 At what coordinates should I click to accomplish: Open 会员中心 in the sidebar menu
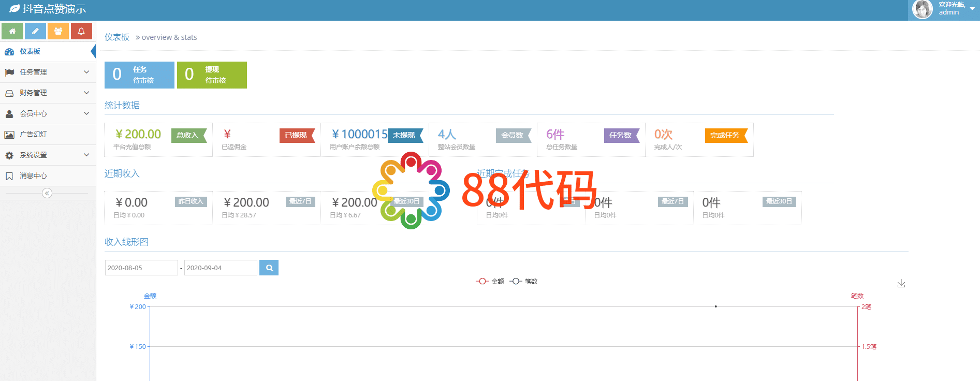[x=48, y=113]
